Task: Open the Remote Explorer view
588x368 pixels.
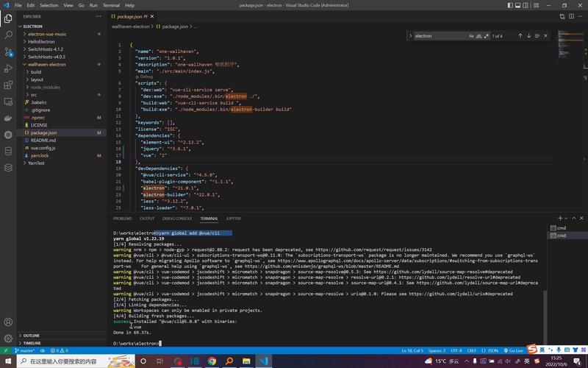Action: coord(8,102)
